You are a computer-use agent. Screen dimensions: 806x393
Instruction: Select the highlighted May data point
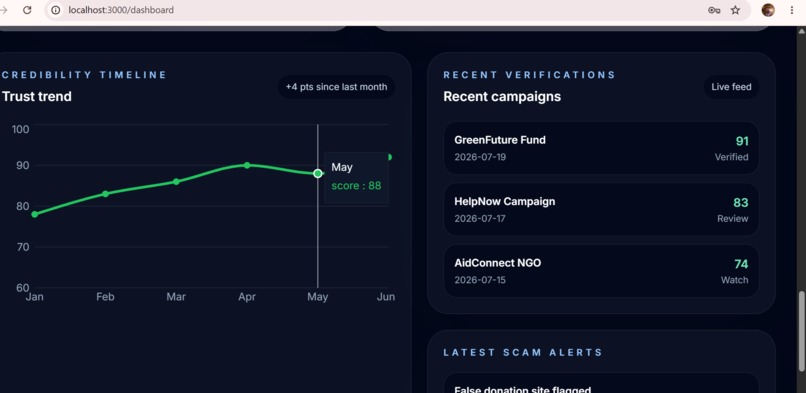pyautogui.click(x=318, y=174)
